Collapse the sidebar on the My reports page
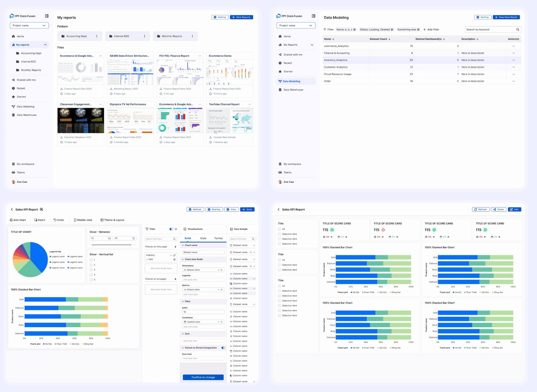This screenshot has height=392, width=537. coord(47,16)
